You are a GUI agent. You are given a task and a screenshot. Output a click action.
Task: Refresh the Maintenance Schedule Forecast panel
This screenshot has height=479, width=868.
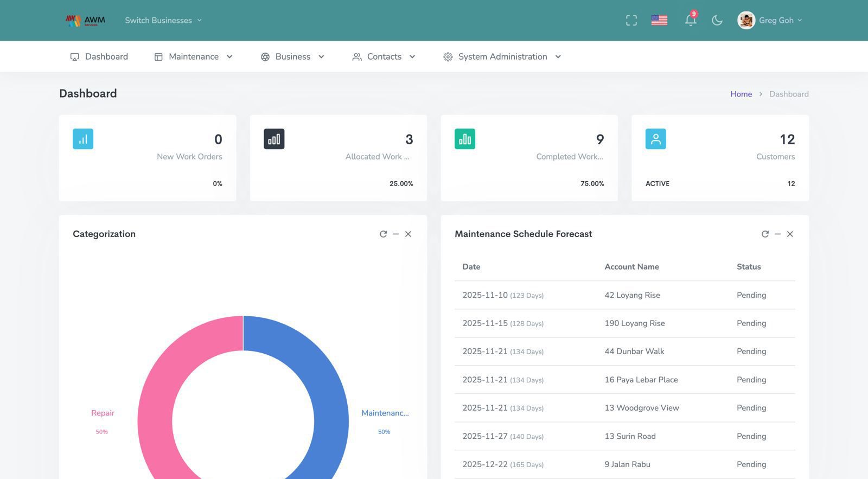click(x=765, y=234)
